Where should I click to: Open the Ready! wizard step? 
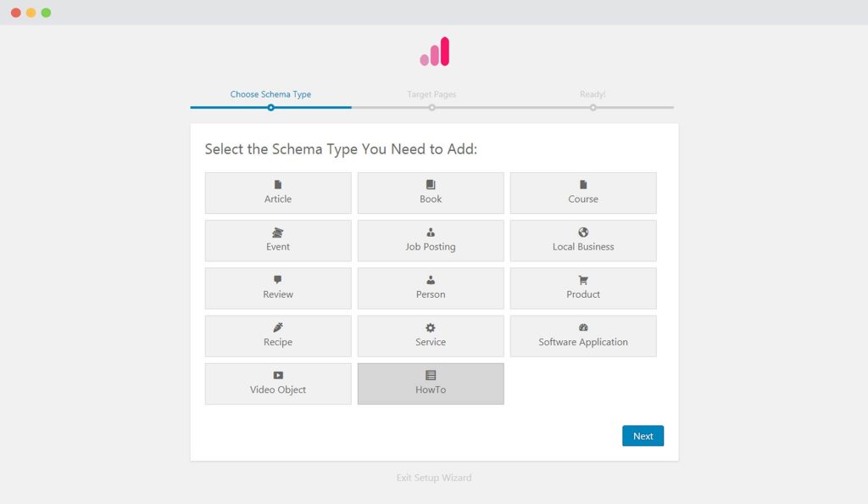click(x=592, y=94)
